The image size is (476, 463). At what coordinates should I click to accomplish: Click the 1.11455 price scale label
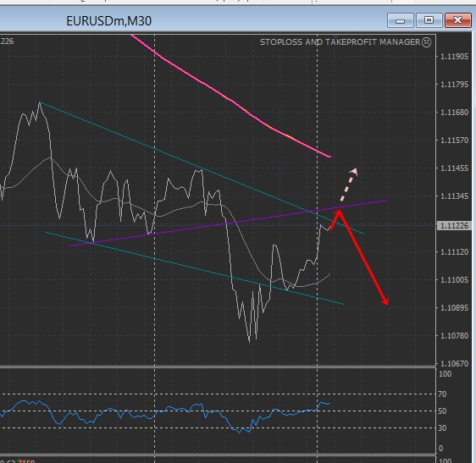point(454,168)
